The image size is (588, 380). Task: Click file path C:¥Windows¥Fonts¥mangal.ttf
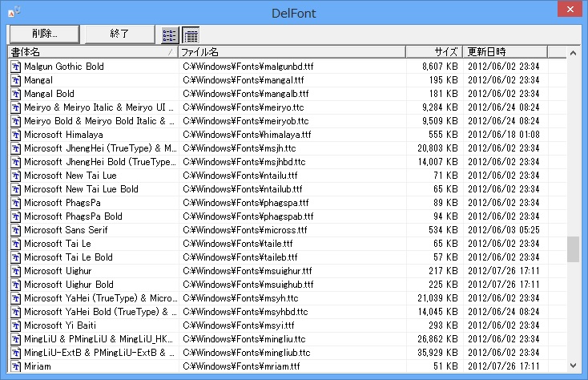[x=244, y=80]
